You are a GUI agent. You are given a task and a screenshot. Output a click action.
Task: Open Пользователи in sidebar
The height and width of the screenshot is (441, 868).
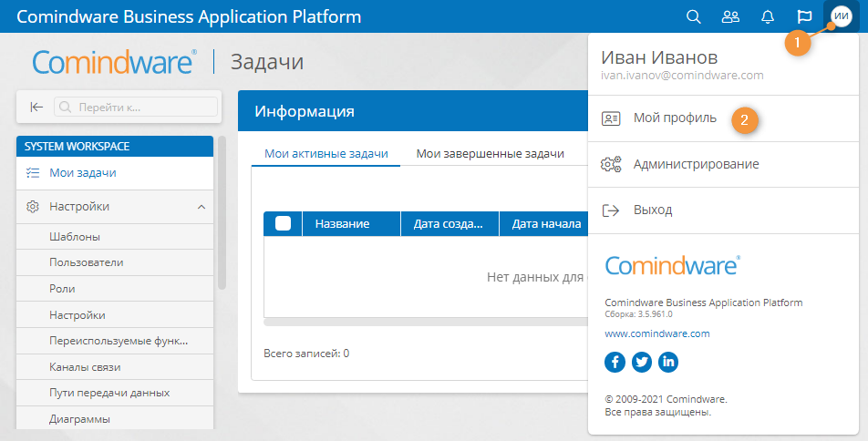[115, 262]
